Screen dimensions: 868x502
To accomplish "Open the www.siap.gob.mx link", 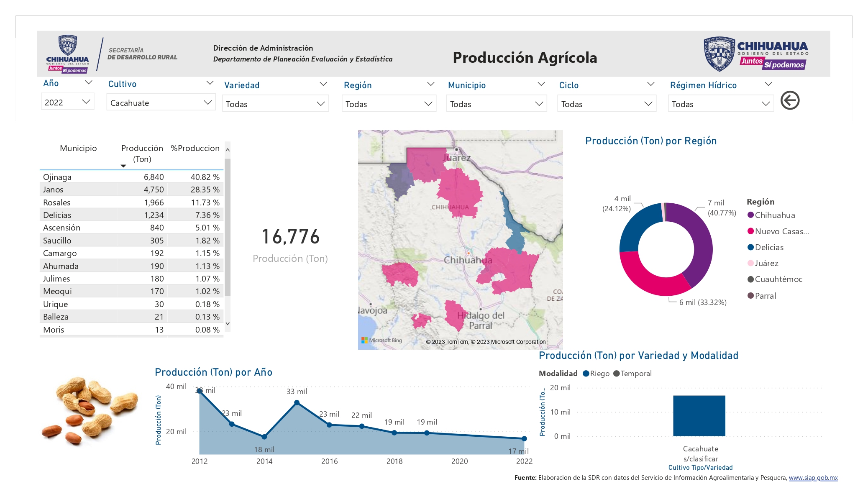I will tap(813, 478).
